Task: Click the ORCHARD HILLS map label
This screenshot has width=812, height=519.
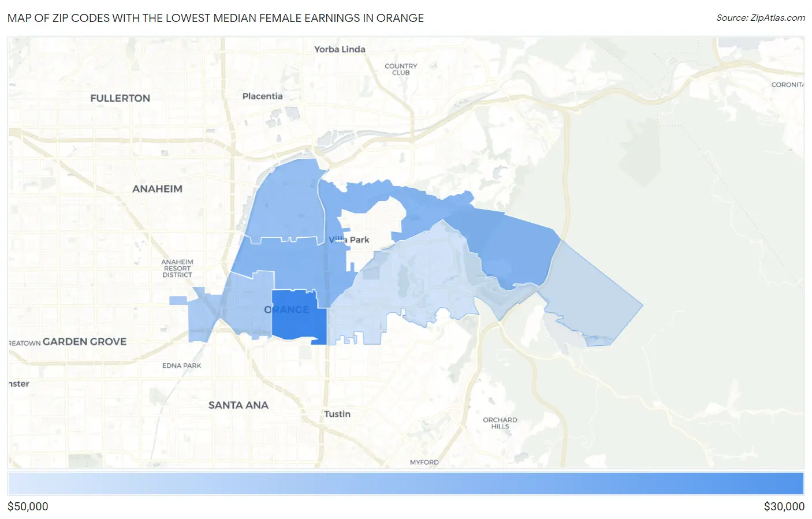Action: coord(500,423)
